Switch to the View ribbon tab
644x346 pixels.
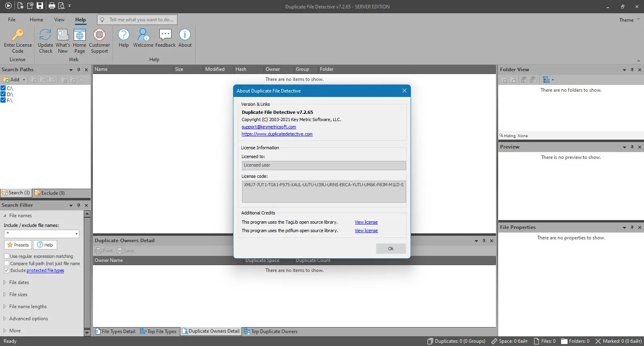coord(59,20)
